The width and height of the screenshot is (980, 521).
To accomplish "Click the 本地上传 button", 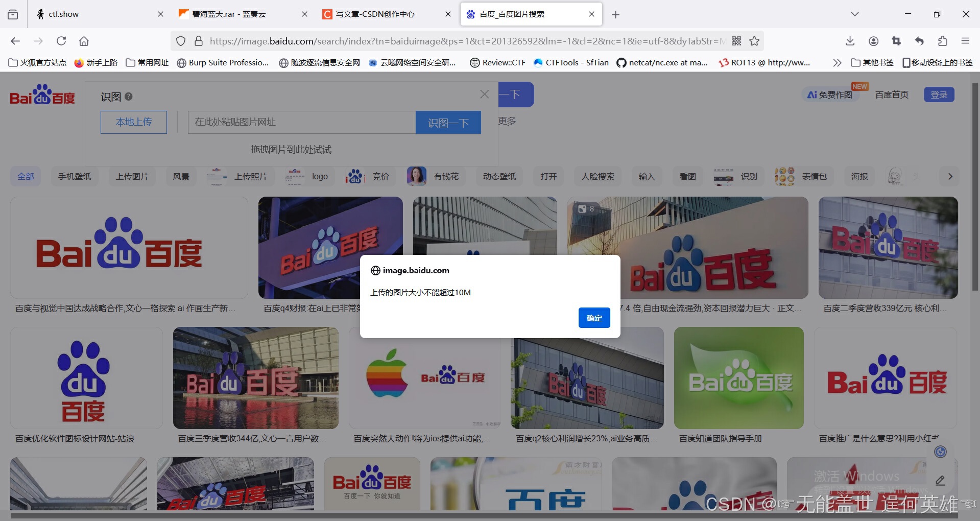I will coord(134,122).
